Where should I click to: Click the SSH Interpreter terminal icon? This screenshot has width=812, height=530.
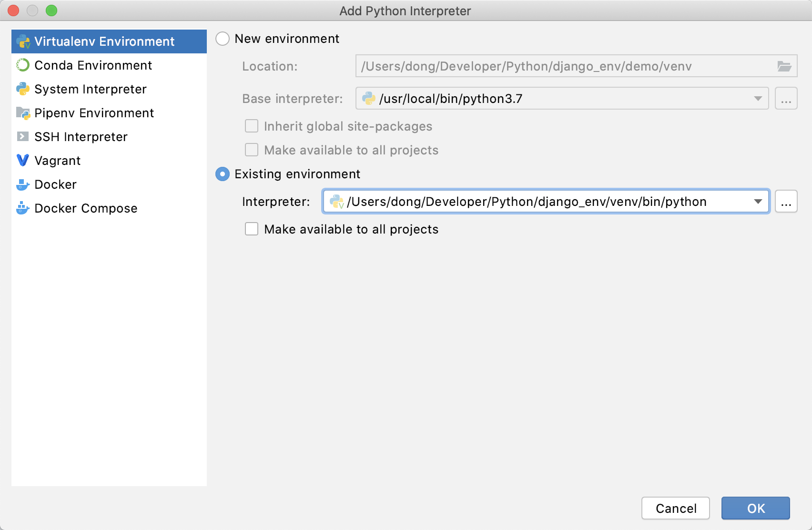point(23,137)
